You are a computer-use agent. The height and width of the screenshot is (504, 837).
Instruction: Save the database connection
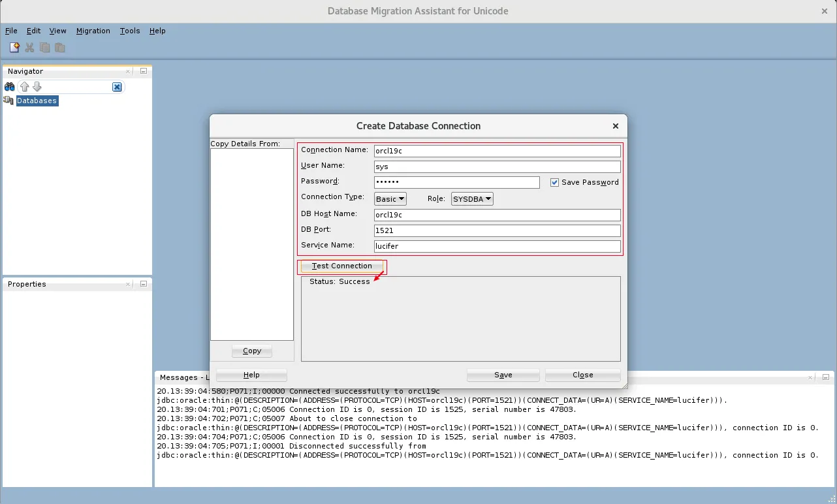pos(503,375)
